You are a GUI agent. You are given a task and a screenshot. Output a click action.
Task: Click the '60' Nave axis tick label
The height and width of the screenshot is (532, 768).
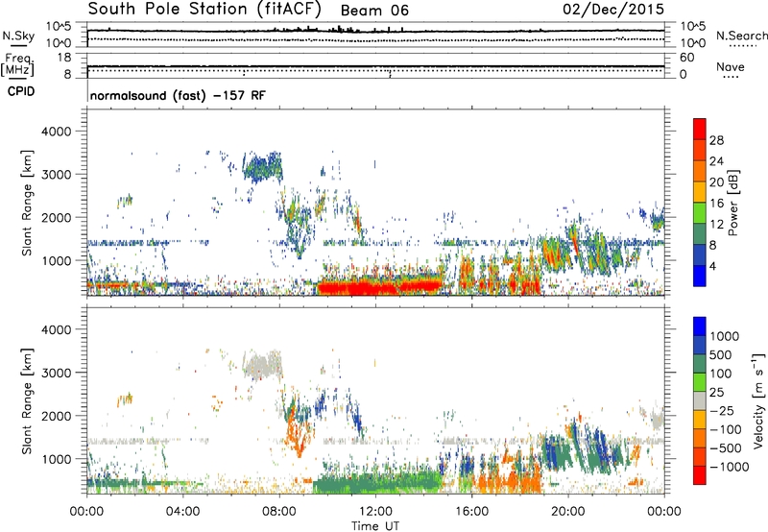coord(687,58)
